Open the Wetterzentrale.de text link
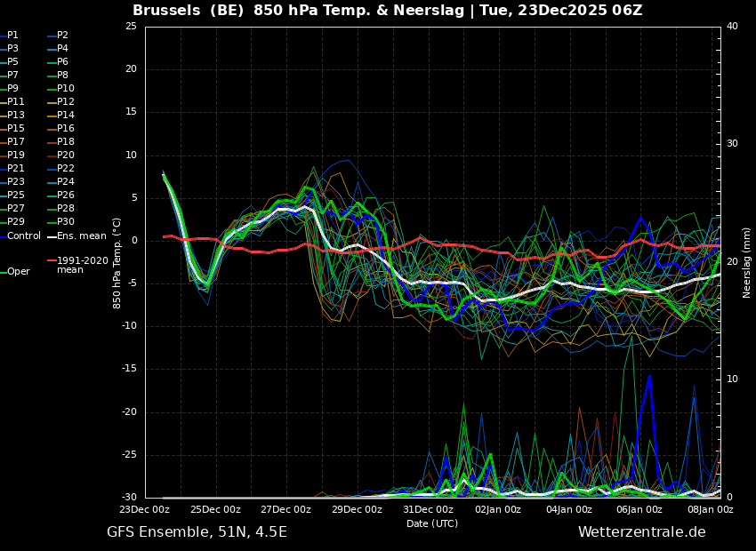 [x=641, y=532]
